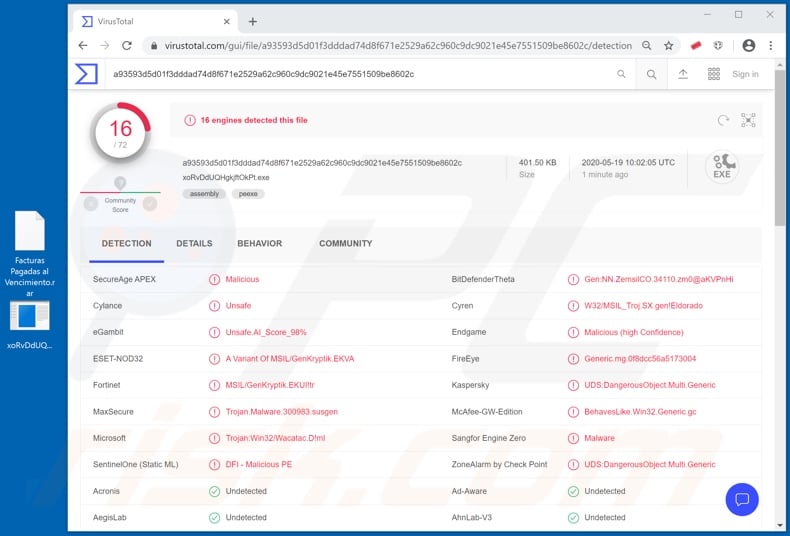Open a new browser tab
Viewport: 790px width, 536px height.
(253, 21)
